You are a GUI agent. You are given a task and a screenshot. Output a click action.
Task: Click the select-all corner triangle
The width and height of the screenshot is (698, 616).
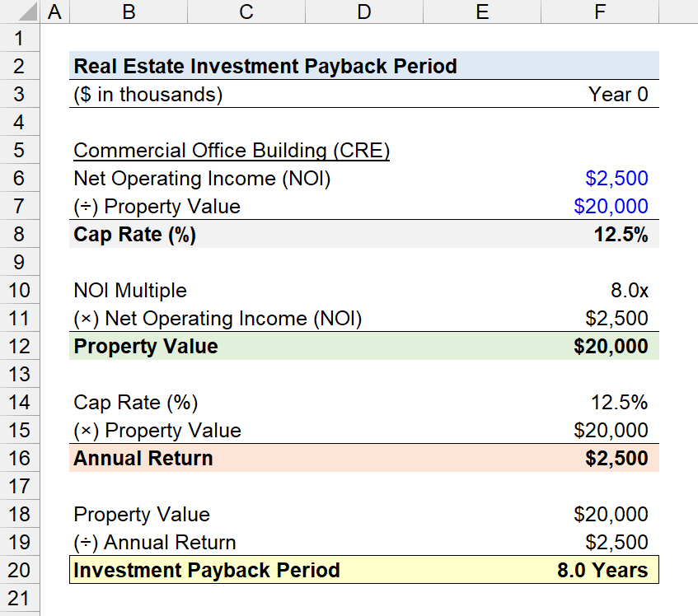point(26,12)
